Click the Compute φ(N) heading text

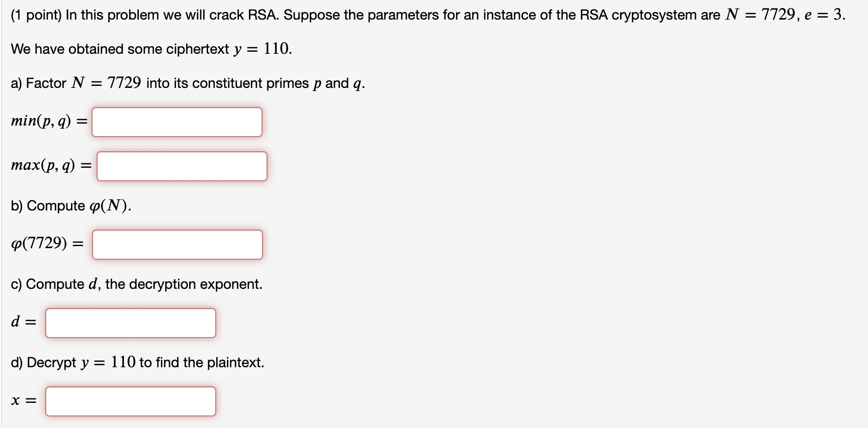[70, 205]
